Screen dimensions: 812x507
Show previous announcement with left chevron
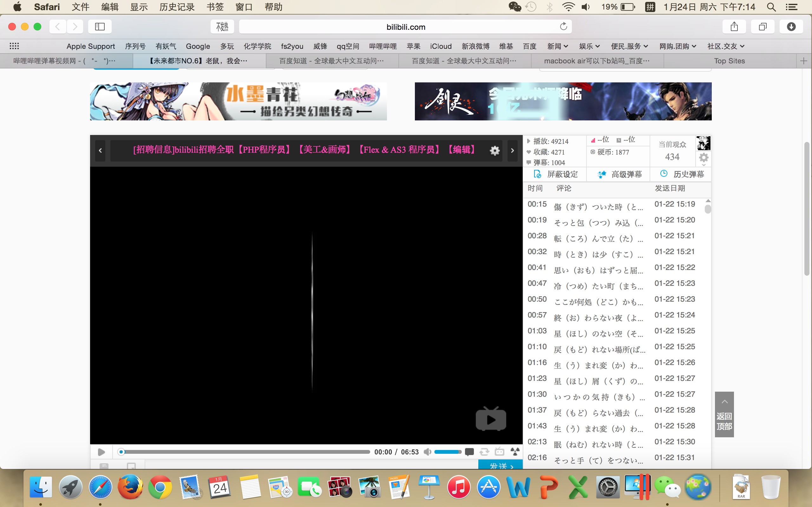click(x=100, y=151)
